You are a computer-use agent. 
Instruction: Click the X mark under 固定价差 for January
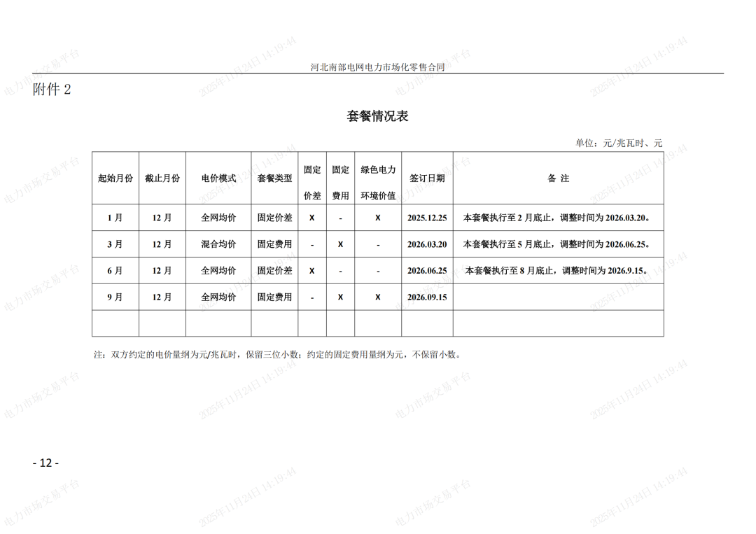pyautogui.click(x=311, y=218)
